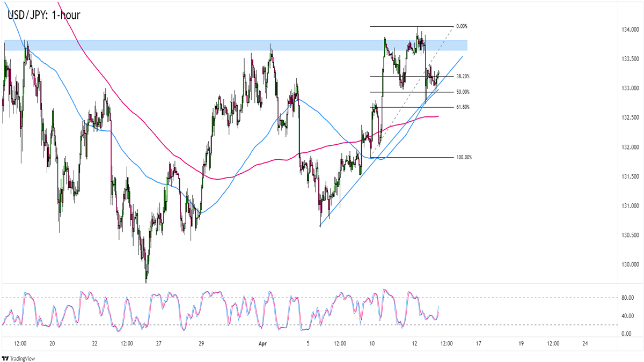Click the 17 date label on time axis

[x=478, y=344]
